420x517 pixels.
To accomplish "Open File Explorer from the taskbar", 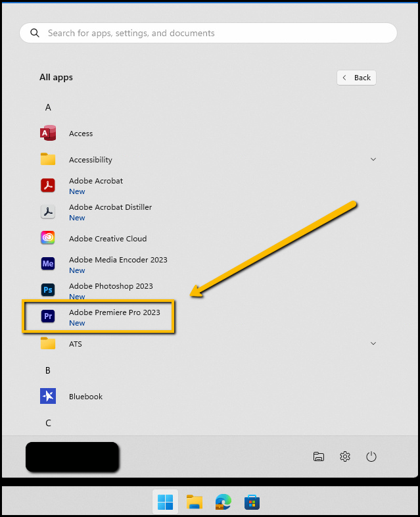I will [x=195, y=502].
